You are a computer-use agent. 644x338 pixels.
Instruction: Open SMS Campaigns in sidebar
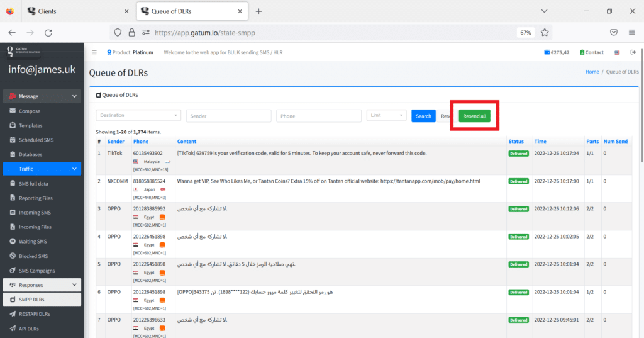42,271
